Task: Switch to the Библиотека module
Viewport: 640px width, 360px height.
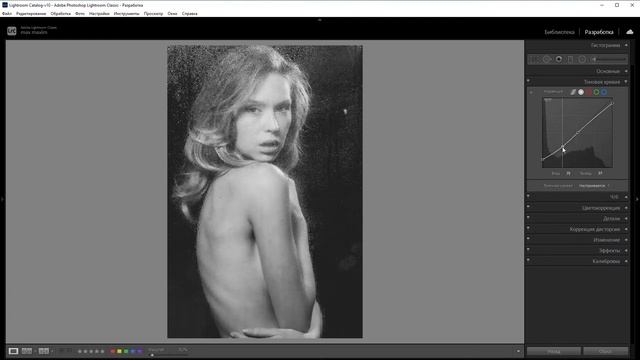Action: (559, 32)
